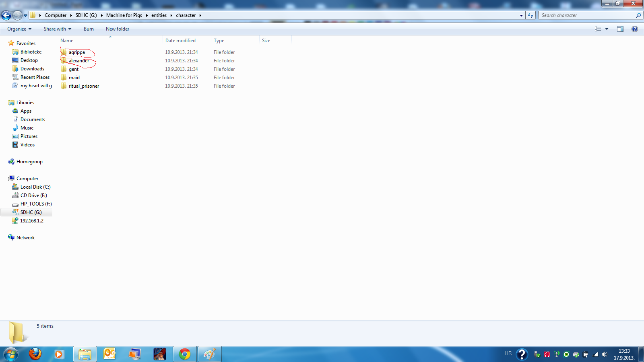Open the Share with menu

[58, 29]
